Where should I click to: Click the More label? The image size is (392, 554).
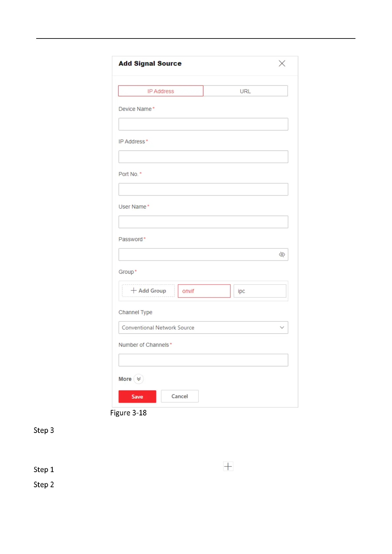125,379
